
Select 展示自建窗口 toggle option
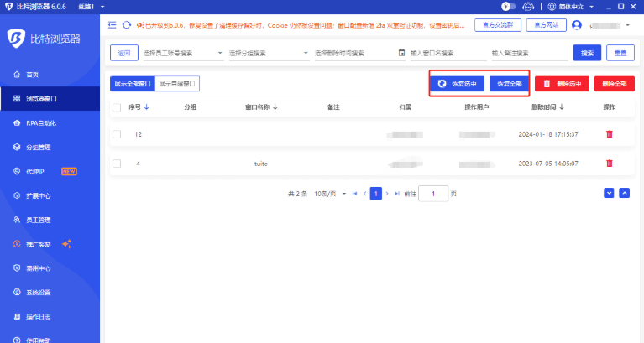tap(177, 84)
